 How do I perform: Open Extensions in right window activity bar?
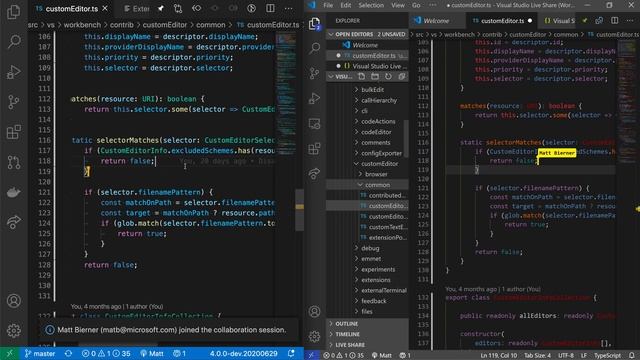point(314,149)
